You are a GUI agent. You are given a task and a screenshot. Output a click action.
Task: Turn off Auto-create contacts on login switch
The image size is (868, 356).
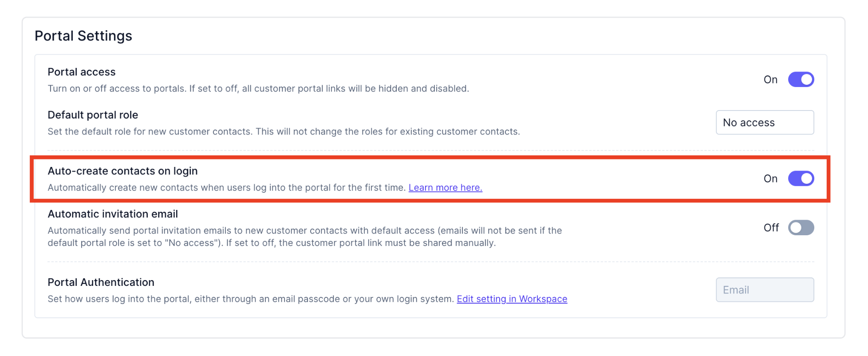pos(801,178)
